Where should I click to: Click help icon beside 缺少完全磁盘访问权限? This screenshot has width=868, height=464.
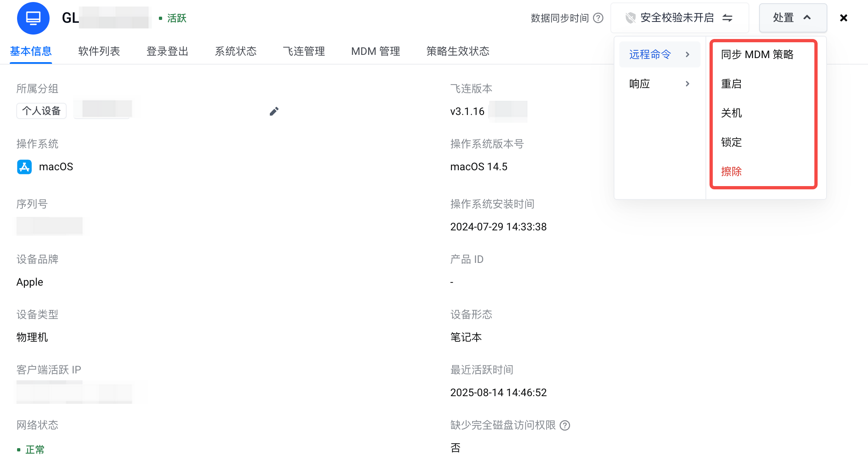coord(565,425)
